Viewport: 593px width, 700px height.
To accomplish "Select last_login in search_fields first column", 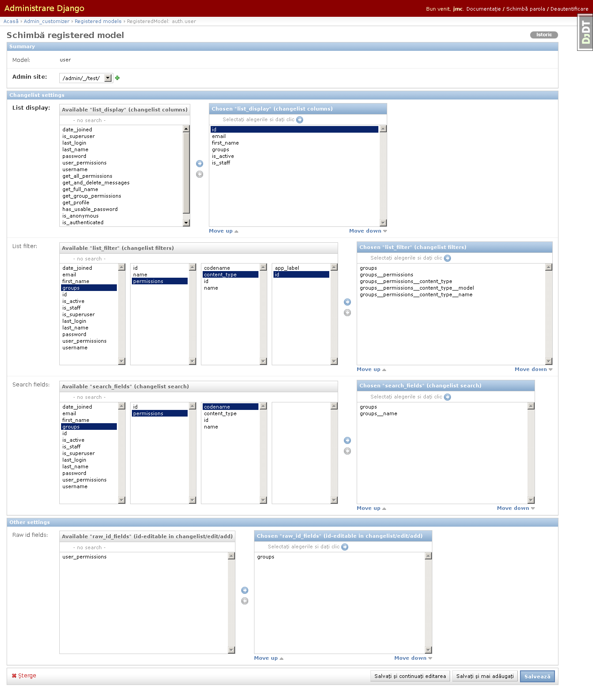I will (x=89, y=460).
